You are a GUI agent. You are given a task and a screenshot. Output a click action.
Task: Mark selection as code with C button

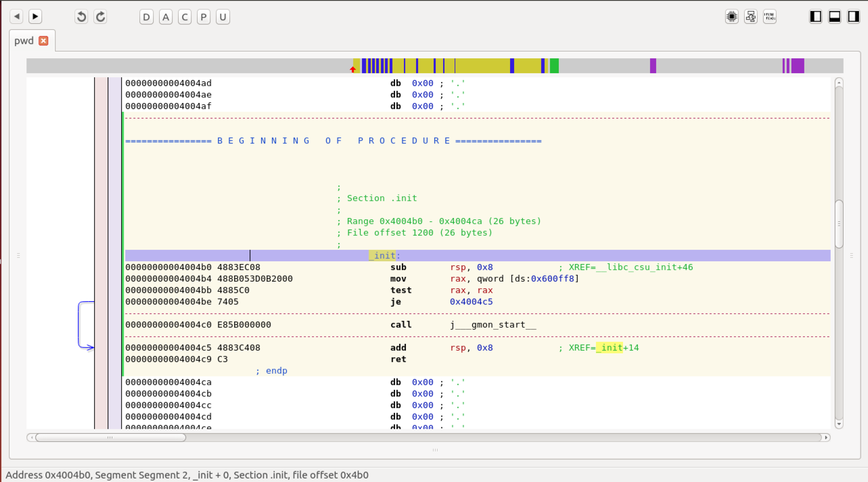point(185,17)
